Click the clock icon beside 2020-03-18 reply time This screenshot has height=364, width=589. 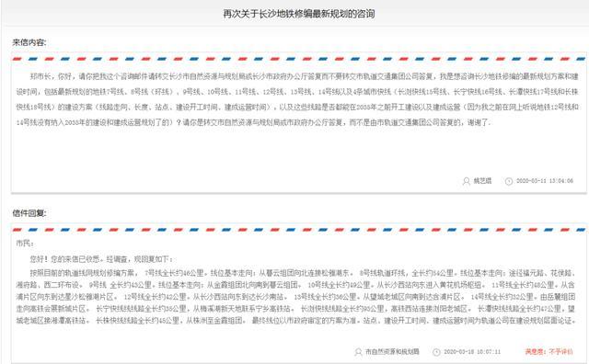[436, 352]
